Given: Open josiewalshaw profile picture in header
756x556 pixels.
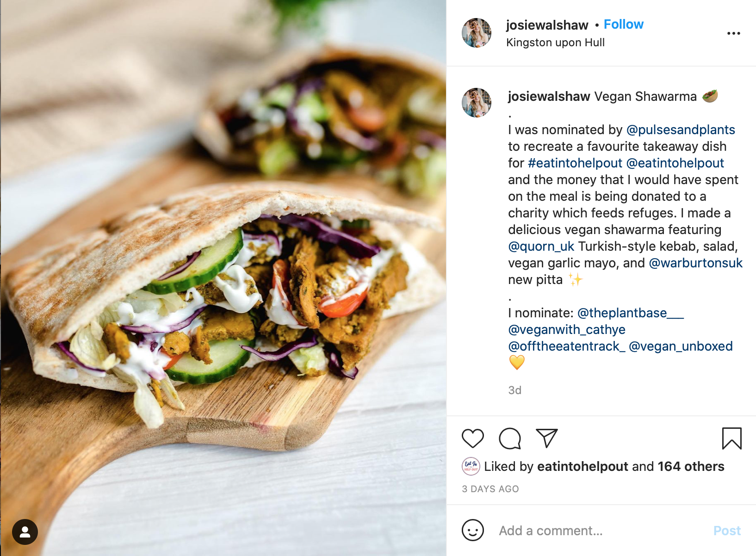Looking at the screenshot, I should [476, 33].
